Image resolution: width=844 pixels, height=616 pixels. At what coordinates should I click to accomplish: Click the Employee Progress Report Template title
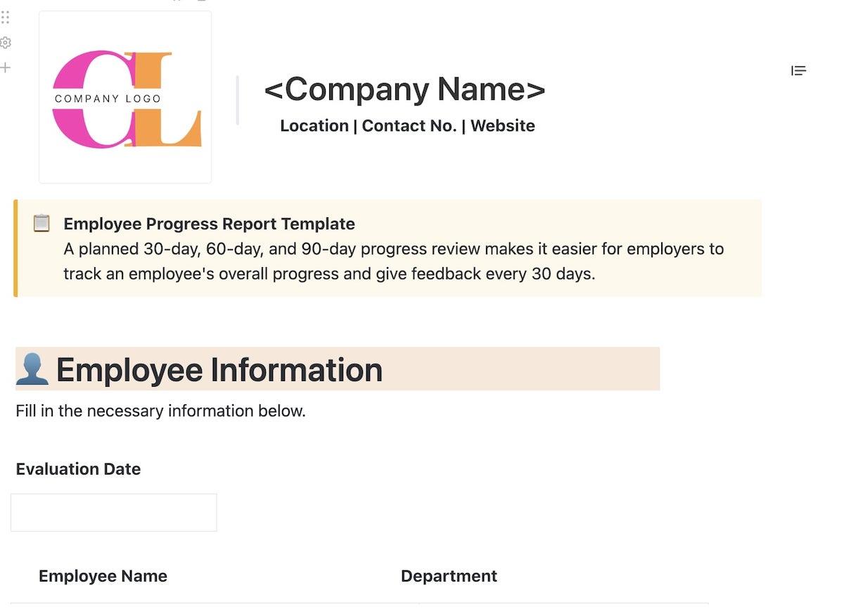tap(209, 224)
